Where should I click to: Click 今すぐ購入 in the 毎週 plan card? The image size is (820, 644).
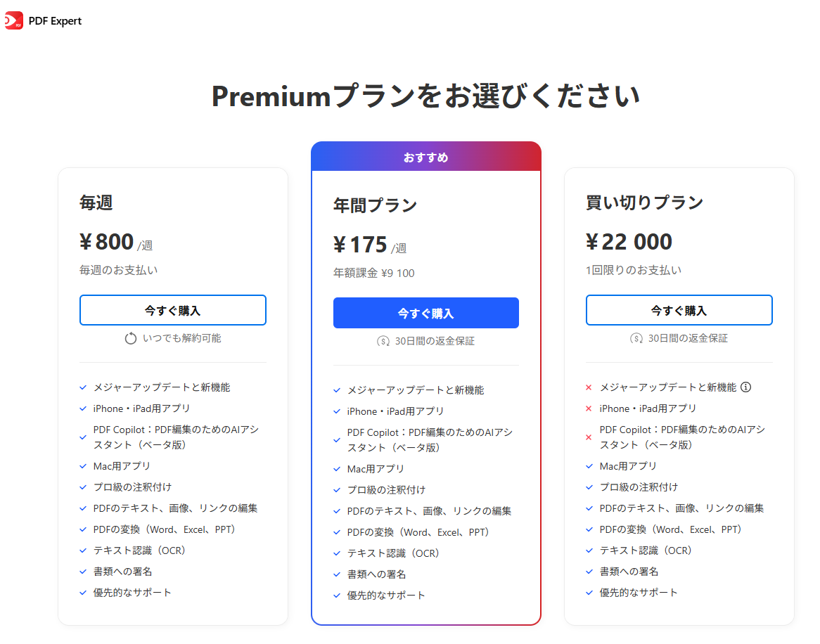172,310
